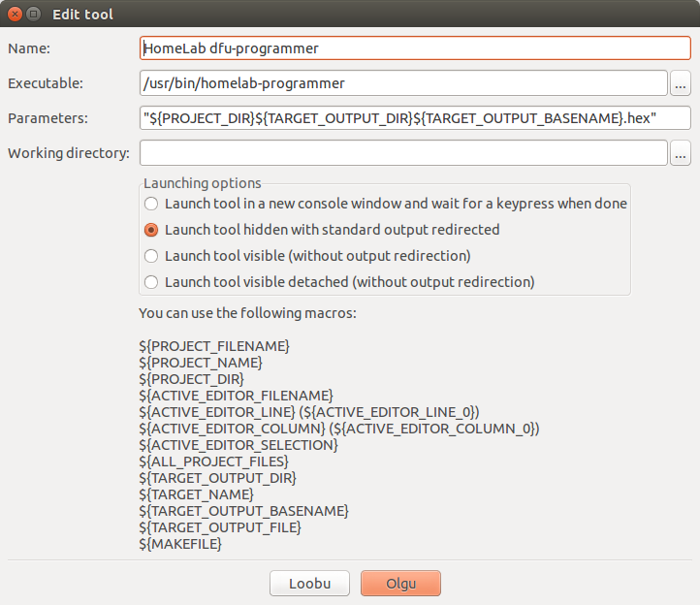700x605 pixels.
Task: Select launch in new console window option
Action: (x=151, y=204)
